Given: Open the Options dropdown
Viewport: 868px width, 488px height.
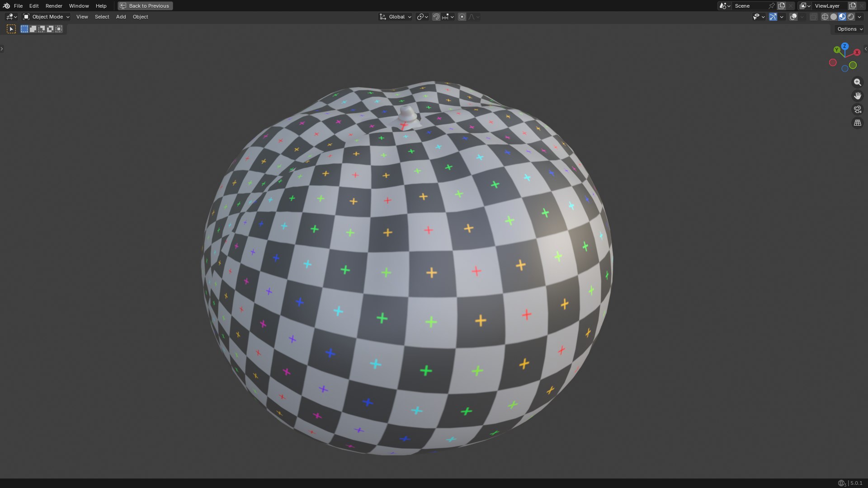Looking at the screenshot, I should (849, 29).
